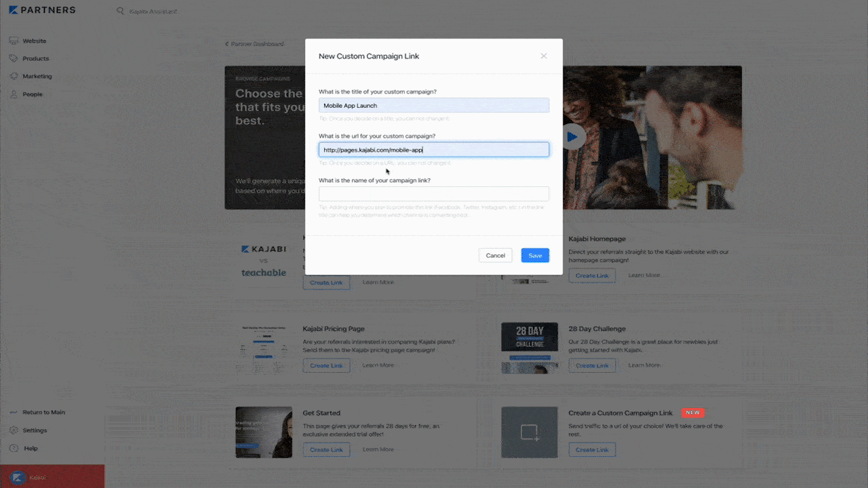868x488 pixels.
Task: Open the Website section icon in sidebar
Action: point(14,41)
